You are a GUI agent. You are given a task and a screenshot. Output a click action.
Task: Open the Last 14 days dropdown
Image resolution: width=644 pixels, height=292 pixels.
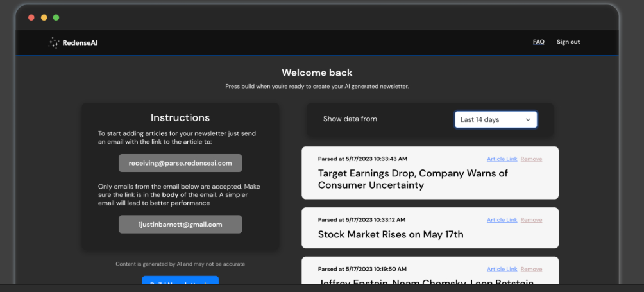[x=495, y=119]
